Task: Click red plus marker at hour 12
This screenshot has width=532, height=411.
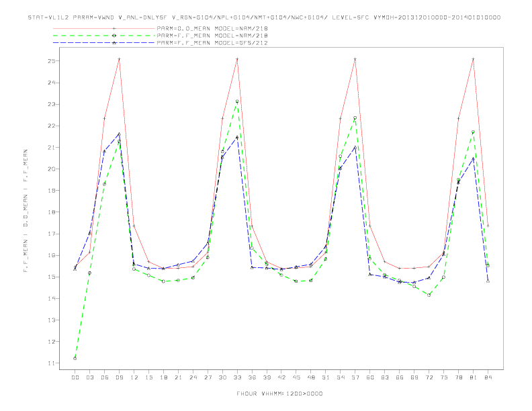Action: tap(134, 226)
